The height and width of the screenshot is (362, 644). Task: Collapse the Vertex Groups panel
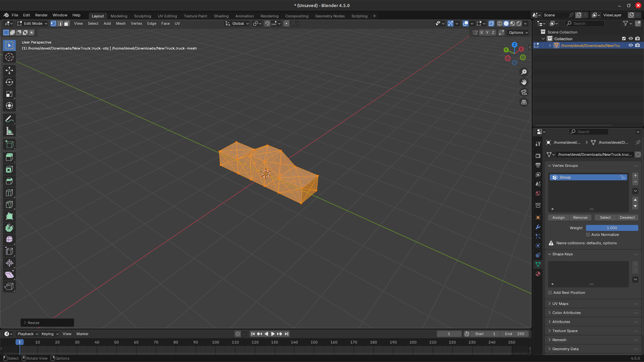click(x=565, y=166)
